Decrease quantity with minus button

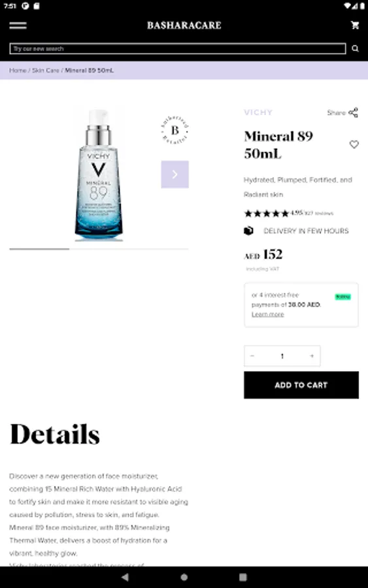(252, 356)
